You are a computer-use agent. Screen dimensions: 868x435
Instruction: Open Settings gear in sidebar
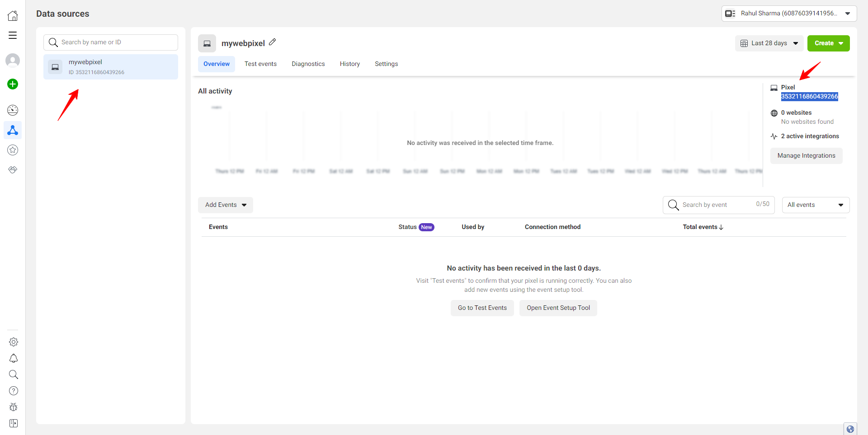(14, 342)
